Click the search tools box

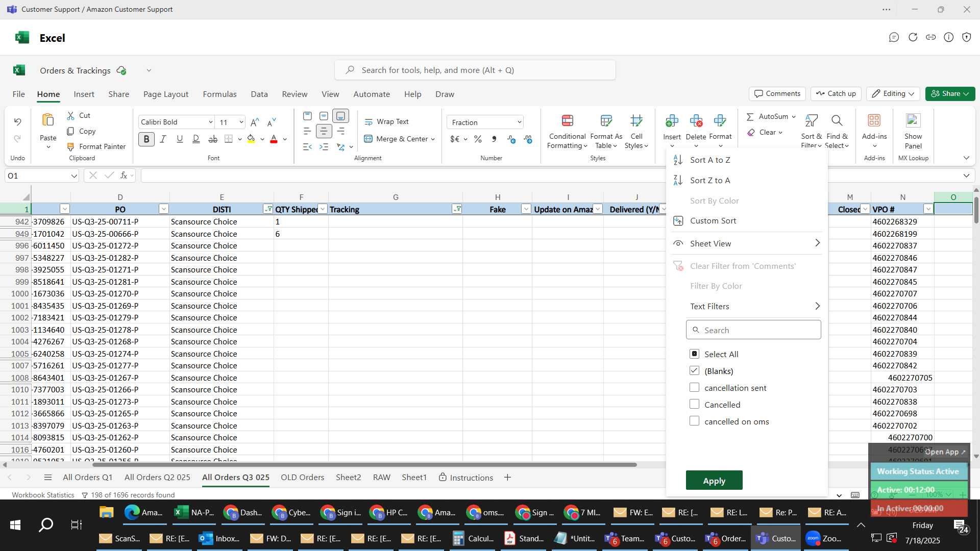point(475,70)
